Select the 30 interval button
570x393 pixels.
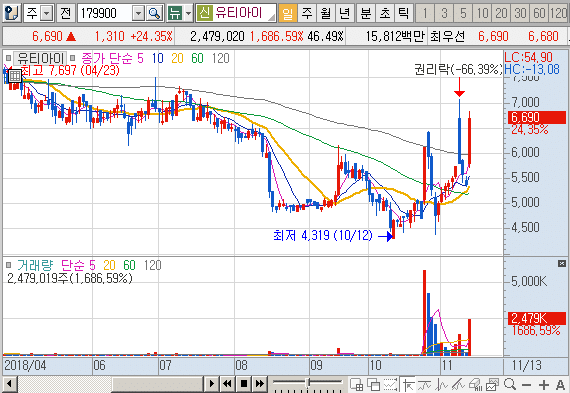[520, 13]
